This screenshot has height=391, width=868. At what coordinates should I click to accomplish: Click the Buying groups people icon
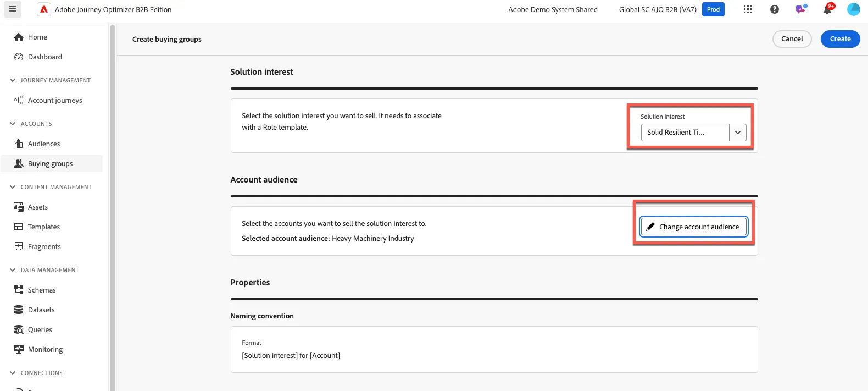19,164
